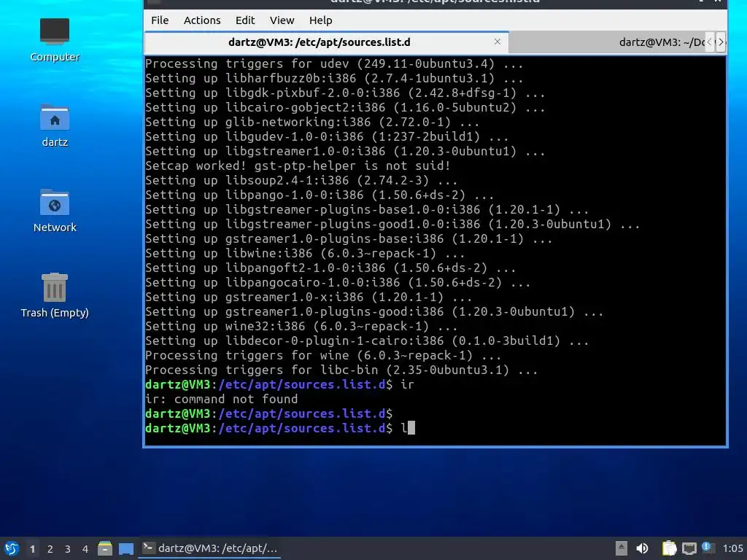Click the 'Setting up wine32:i386' line
The width and height of the screenshot is (747, 560).
coord(301,326)
